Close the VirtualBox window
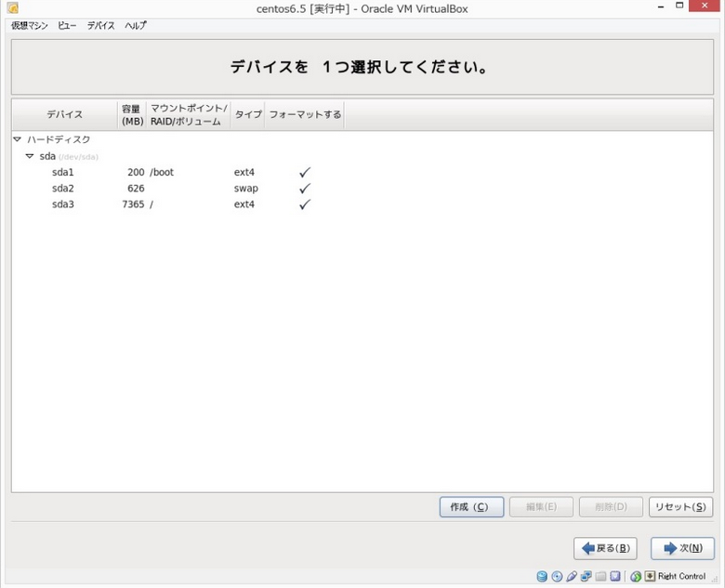Viewport: 725px width, 588px height. [705, 6]
